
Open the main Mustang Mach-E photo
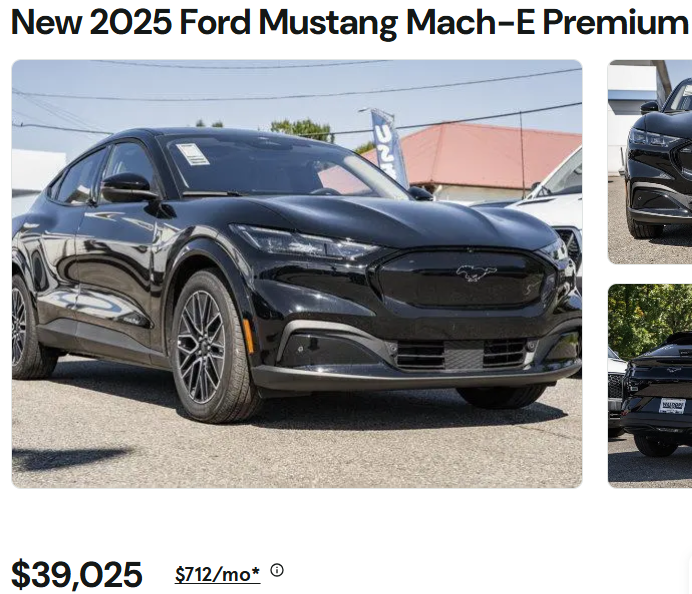[x=296, y=273]
